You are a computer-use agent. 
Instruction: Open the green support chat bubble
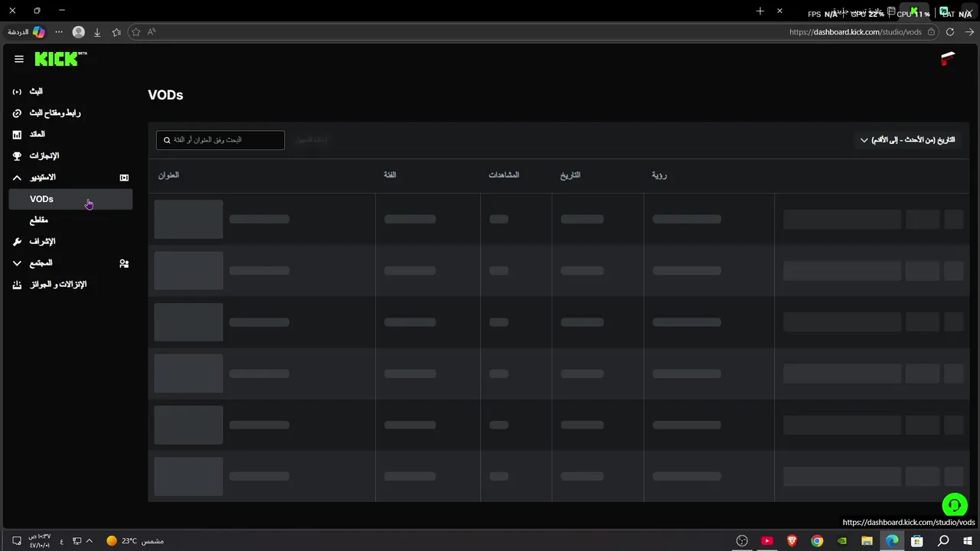click(x=954, y=505)
